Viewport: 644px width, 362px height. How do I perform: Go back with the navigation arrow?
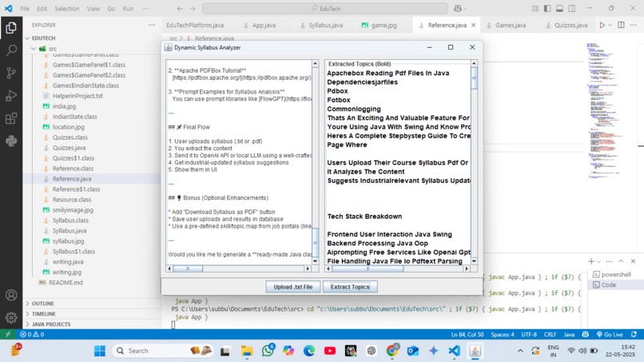(180, 9)
